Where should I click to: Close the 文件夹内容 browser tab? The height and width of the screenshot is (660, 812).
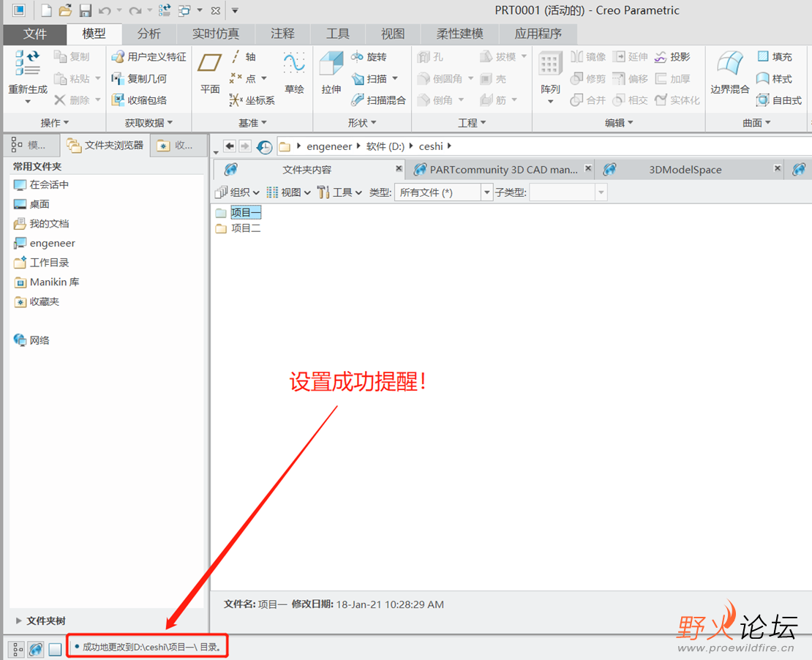(x=399, y=168)
